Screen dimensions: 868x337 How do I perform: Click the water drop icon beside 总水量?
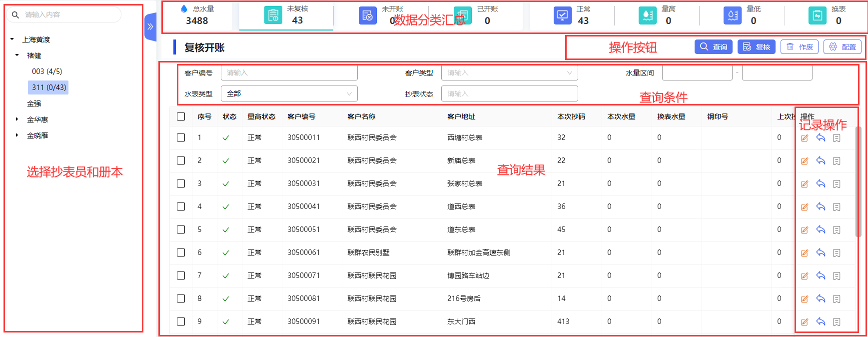184,8
